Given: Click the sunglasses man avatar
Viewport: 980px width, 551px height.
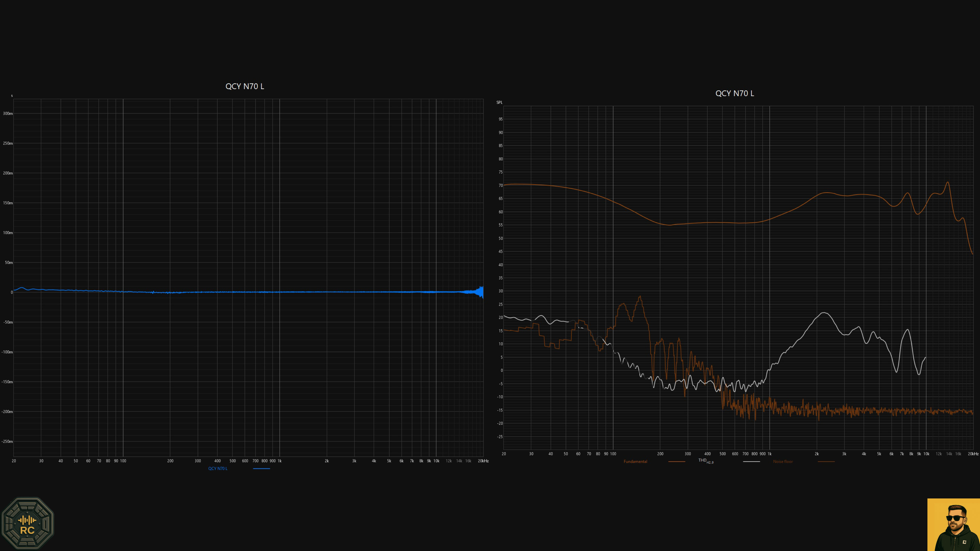Looking at the screenshot, I should click(x=953, y=524).
